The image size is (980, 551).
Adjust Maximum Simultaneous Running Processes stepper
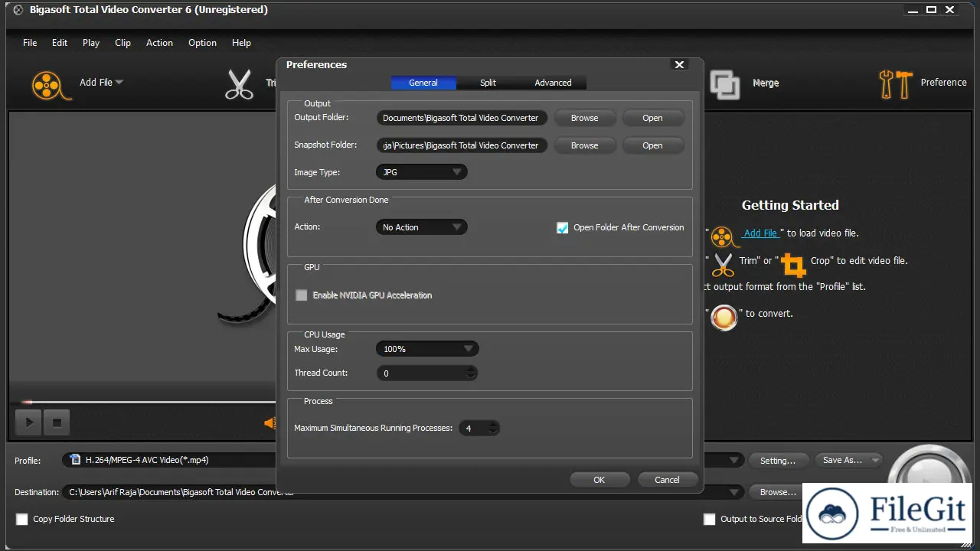[494, 429]
